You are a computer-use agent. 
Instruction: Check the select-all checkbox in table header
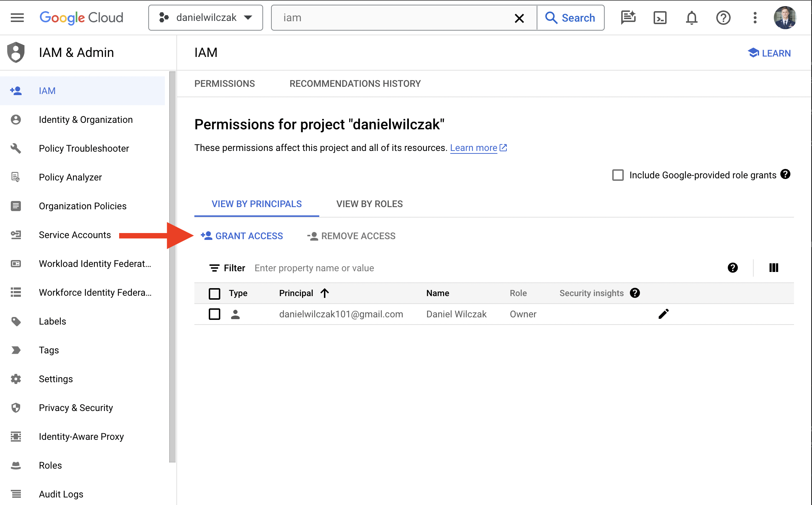click(215, 293)
